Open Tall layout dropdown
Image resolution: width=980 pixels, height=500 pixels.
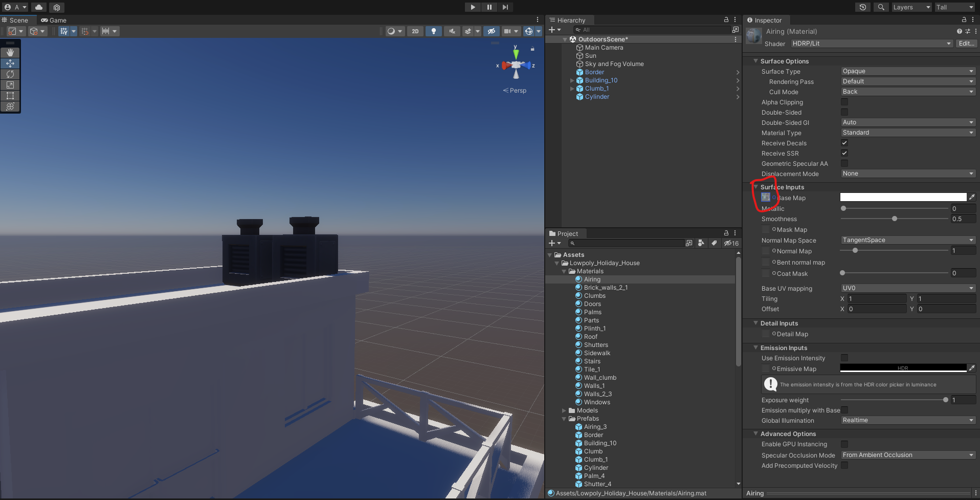pos(954,7)
